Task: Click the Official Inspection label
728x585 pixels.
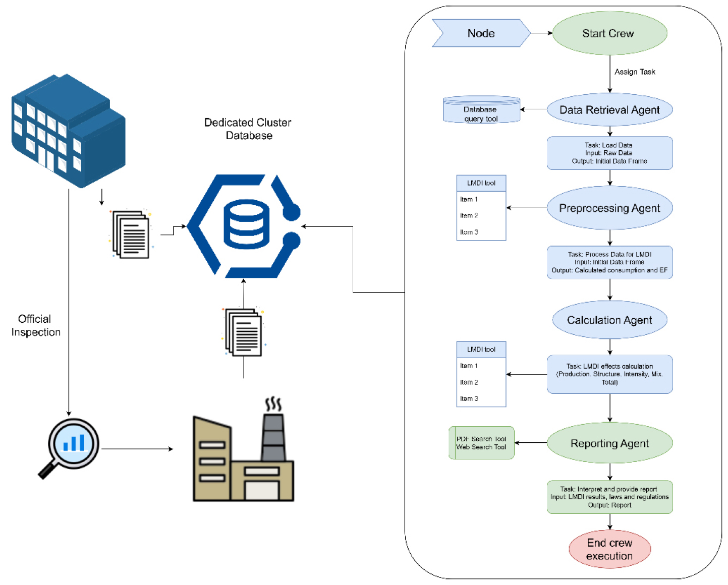Action: pyautogui.click(x=36, y=325)
